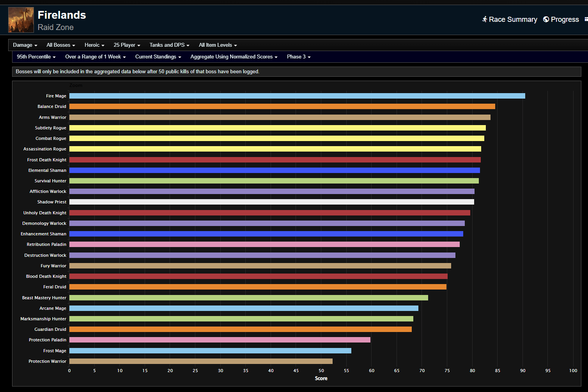The image size is (588, 392).
Task: Click the Fury Warrior score bar
Action: (260, 266)
